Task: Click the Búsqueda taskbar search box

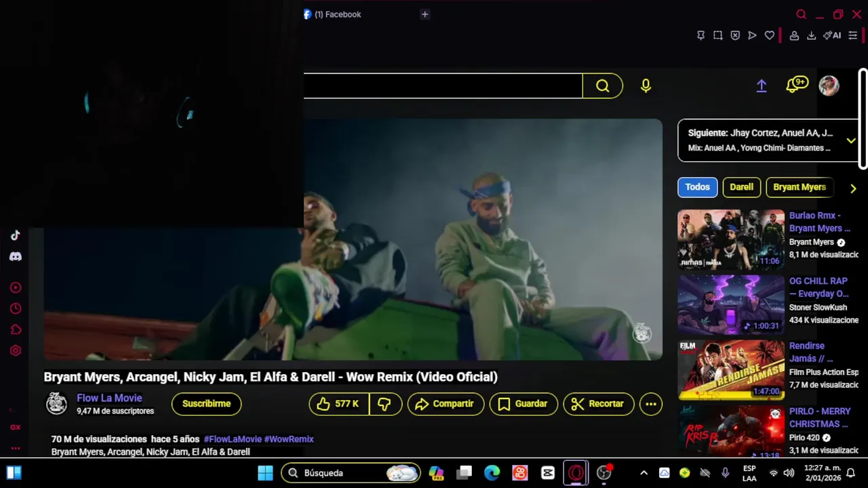Action: [351, 472]
